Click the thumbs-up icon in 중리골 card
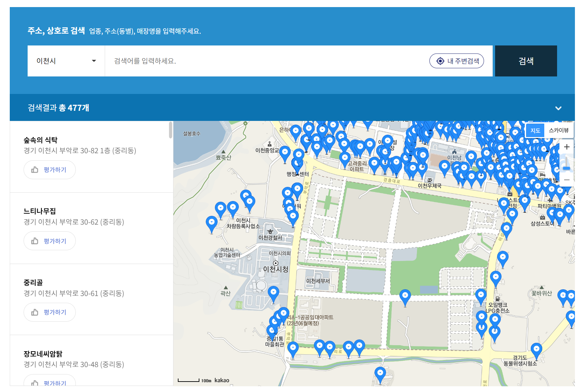582x392 pixels. coord(35,312)
